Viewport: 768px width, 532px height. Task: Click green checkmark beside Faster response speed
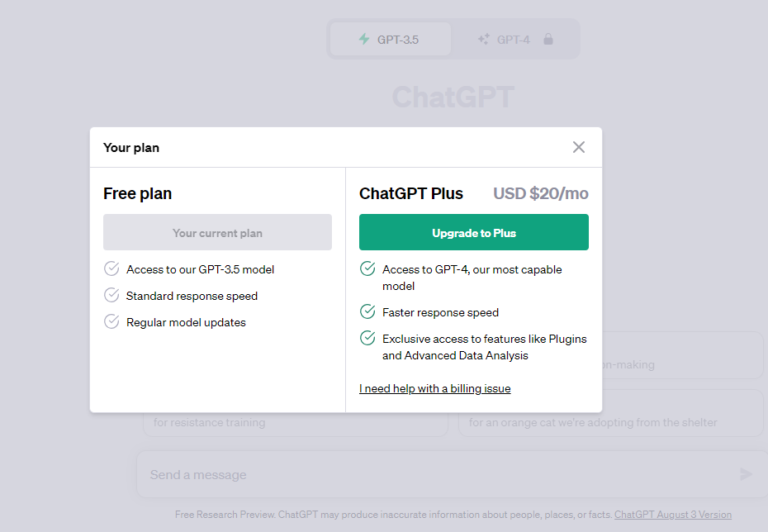pos(367,311)
